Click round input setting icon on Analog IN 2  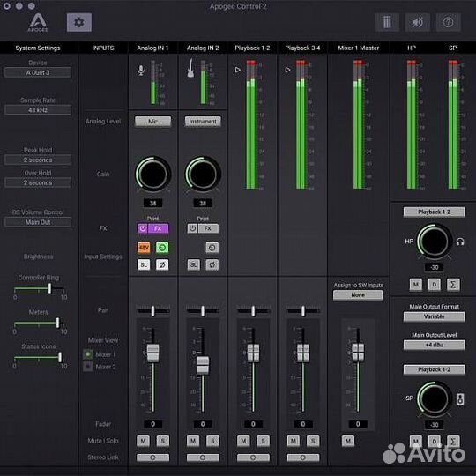(212, 248)
